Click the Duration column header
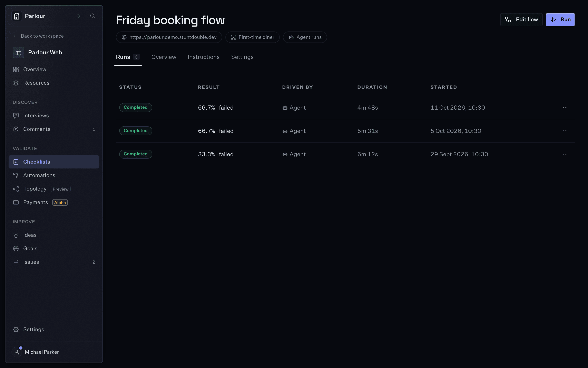The height and width of the screenshot is (368, 588). click(372, 87)
